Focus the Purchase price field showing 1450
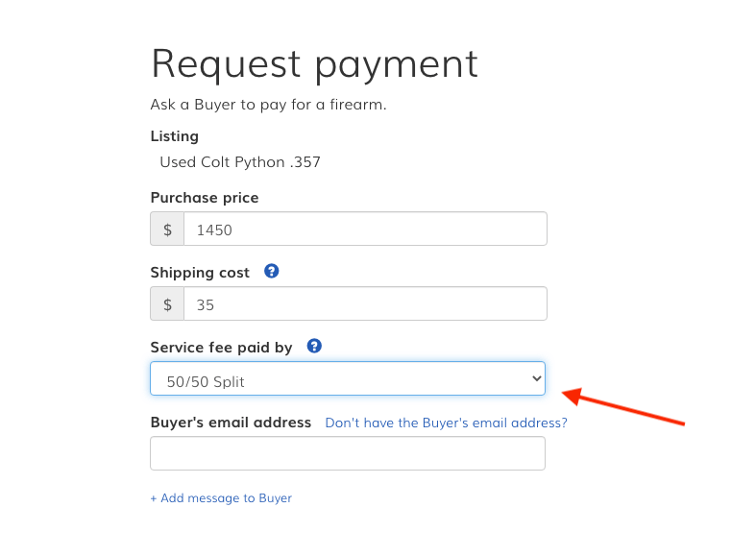Viewport: 756px width, 556px height. [x=365, y=229]
